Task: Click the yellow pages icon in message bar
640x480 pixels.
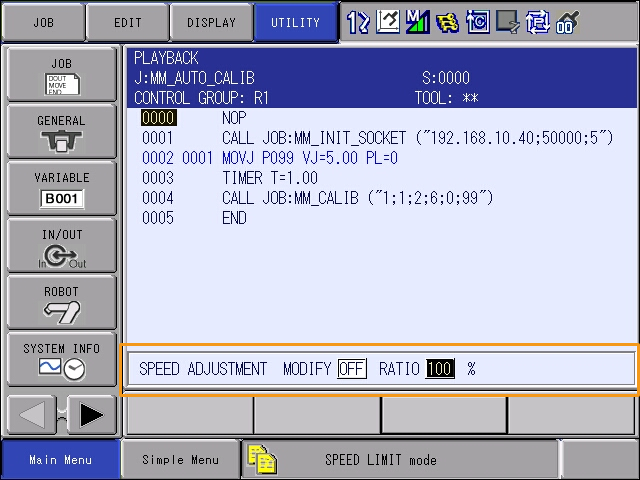Action: 262,460
